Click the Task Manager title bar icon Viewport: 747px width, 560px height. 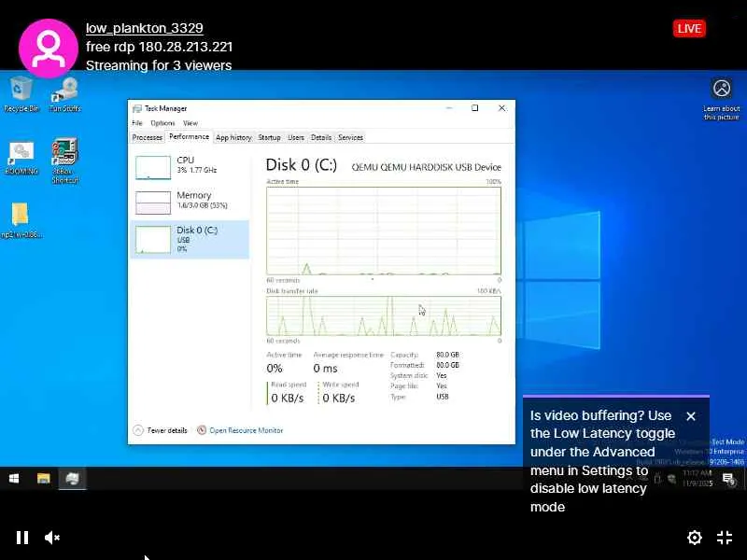coord(137,108)
